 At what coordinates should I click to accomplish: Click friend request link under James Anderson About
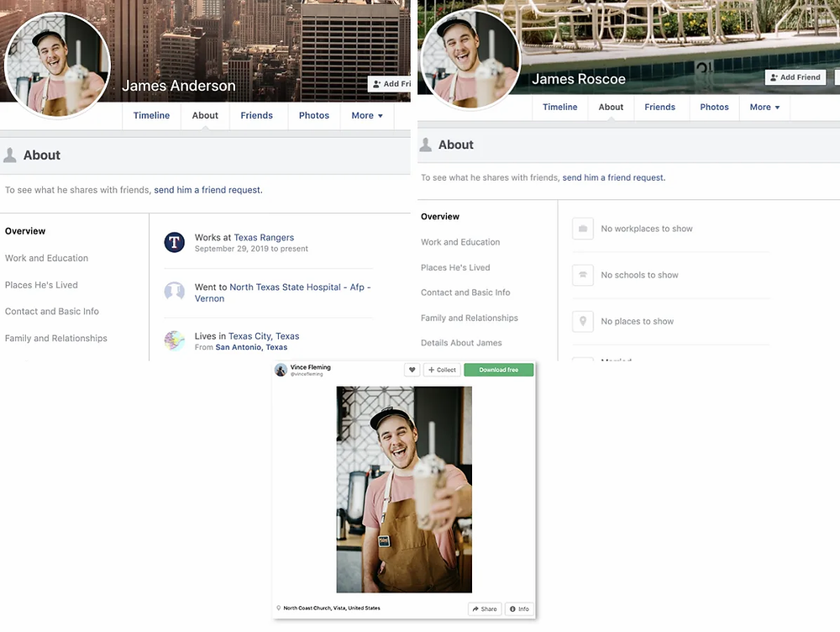[x=207, y=190]
